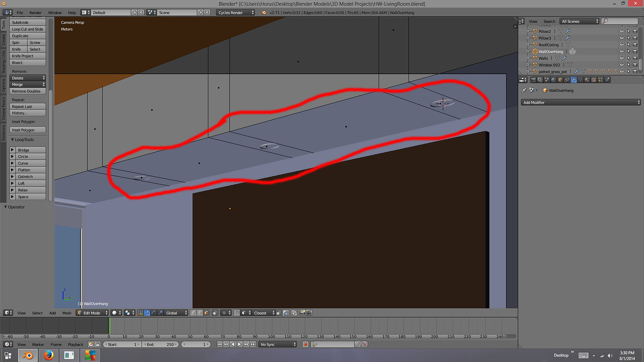Viewport: 644px width, 362px height.
Task: Click the Subdivide button
Action: (28, 22)
